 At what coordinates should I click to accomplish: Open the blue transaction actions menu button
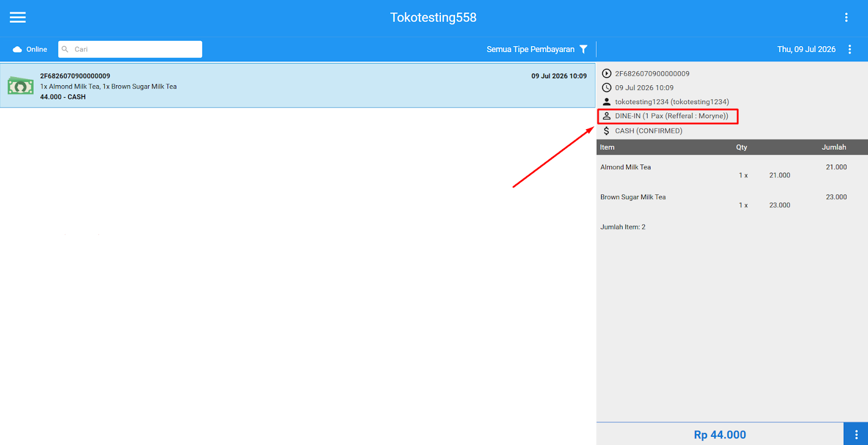pyautogui.click(x=856, y=434)
